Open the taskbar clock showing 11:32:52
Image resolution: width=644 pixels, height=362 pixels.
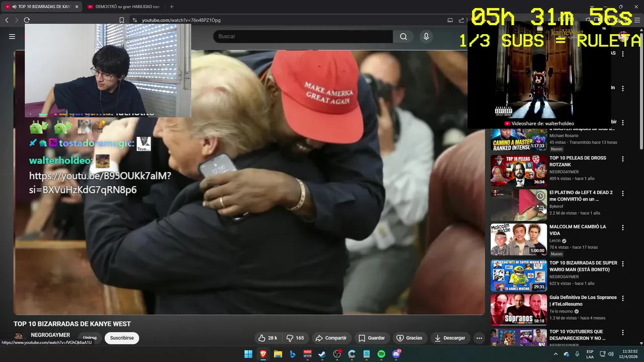point(630,354)
